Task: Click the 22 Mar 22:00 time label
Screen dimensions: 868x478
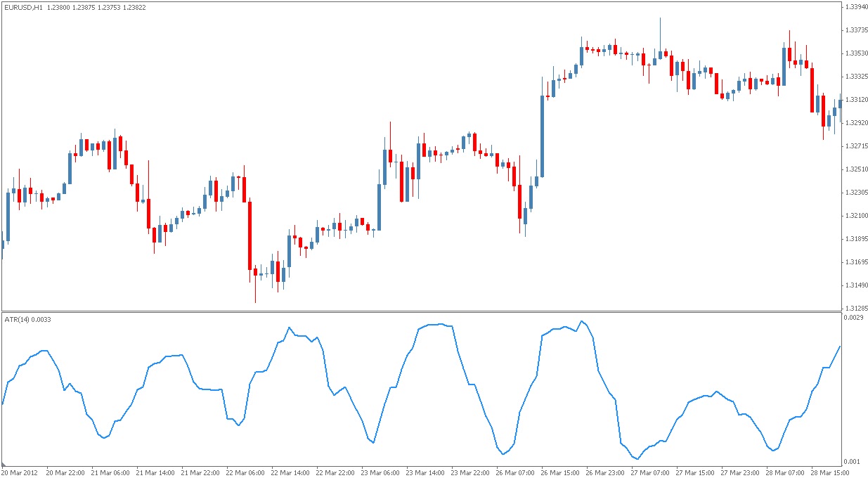Action: [335, 472]
